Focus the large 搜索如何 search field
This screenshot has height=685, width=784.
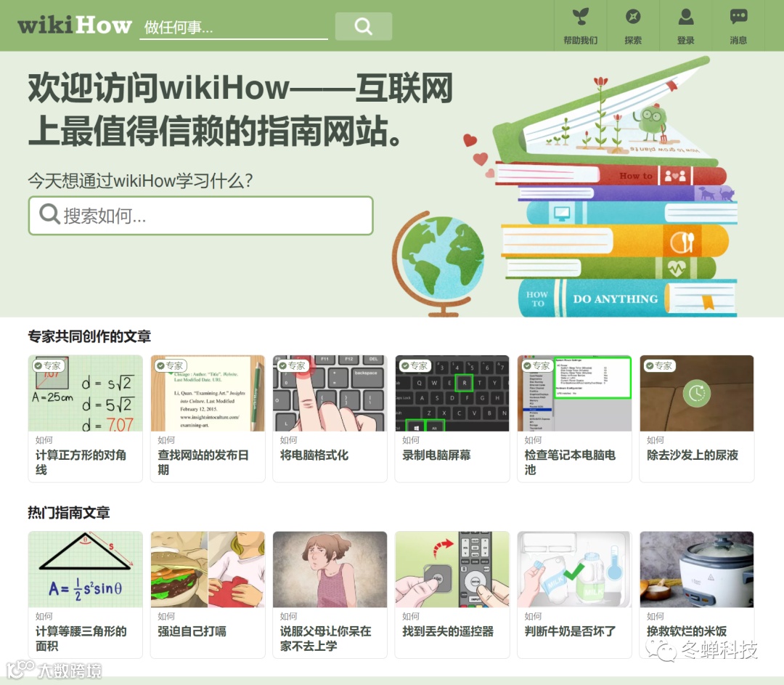pyautogui.click(x=201, y=216)
